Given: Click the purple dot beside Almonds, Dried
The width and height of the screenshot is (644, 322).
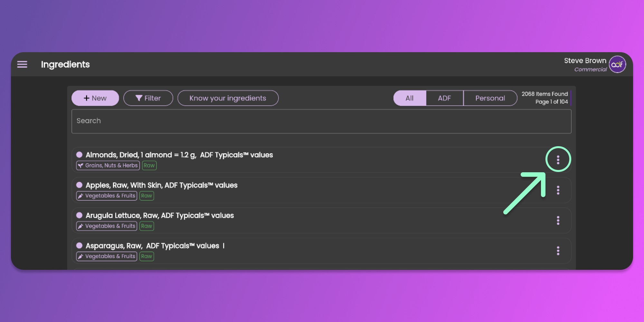Looking at the screenshot, I should click(x=79, y=155).
